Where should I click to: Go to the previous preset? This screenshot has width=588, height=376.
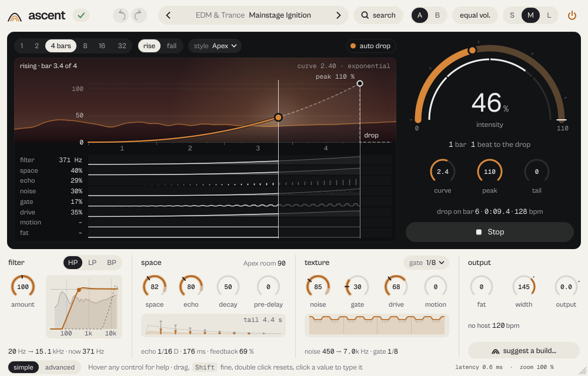[x=168, y=15]
